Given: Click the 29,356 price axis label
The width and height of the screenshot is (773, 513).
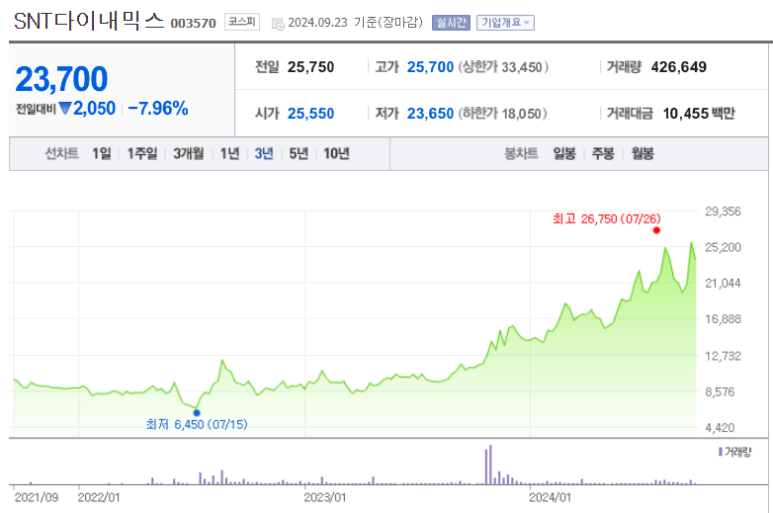Looking at the screenshot, I should (x=723, y=211).
